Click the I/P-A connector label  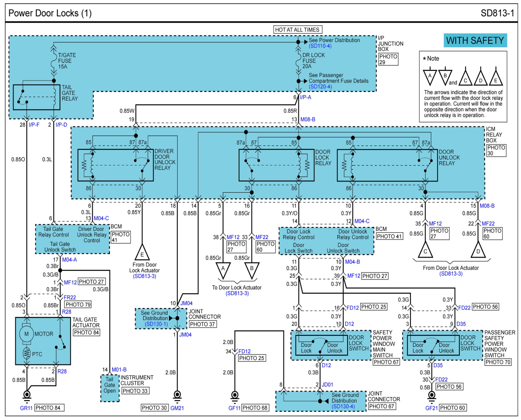coord(306,97)
